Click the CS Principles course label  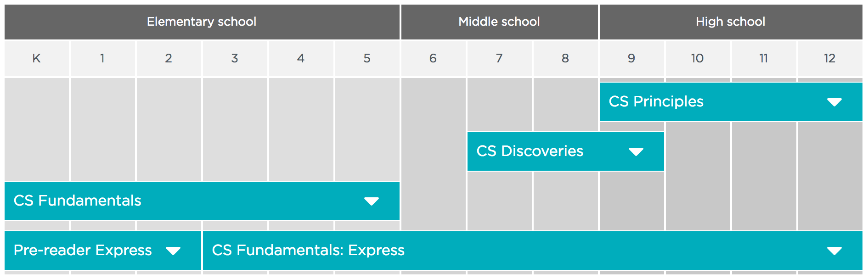pos(656,101)
